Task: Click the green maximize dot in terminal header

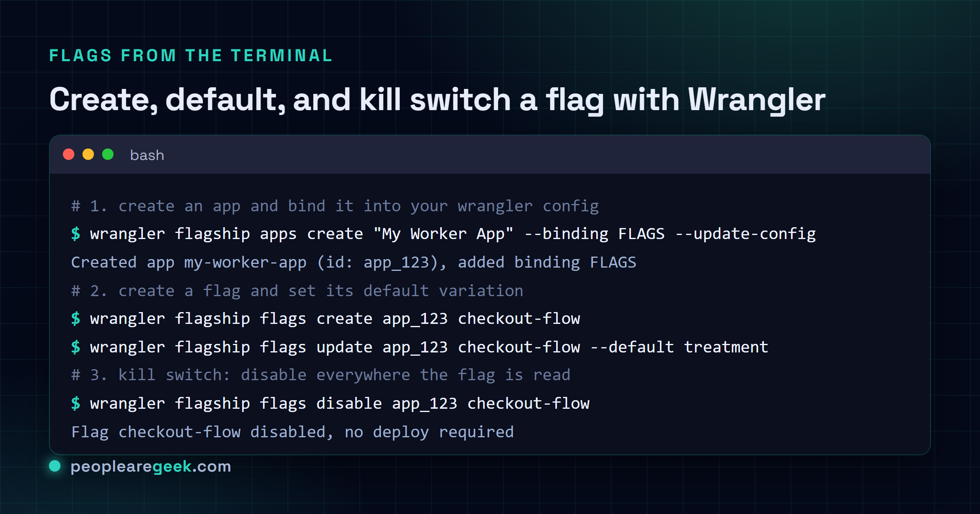Action: (x=108, y=155)
